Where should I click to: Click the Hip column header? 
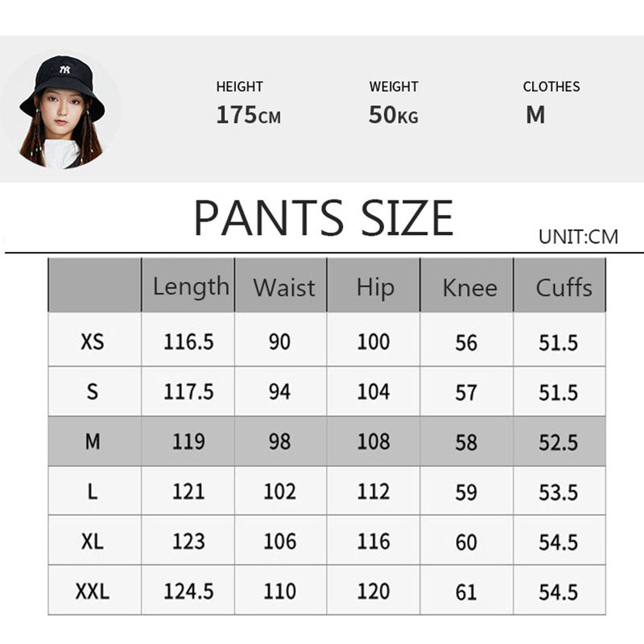374,287
